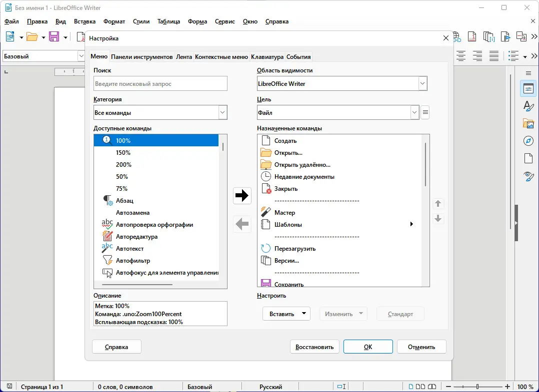Open the Область видимости dropdown
The width and height of the screenshot is (539, 392).
422,83
